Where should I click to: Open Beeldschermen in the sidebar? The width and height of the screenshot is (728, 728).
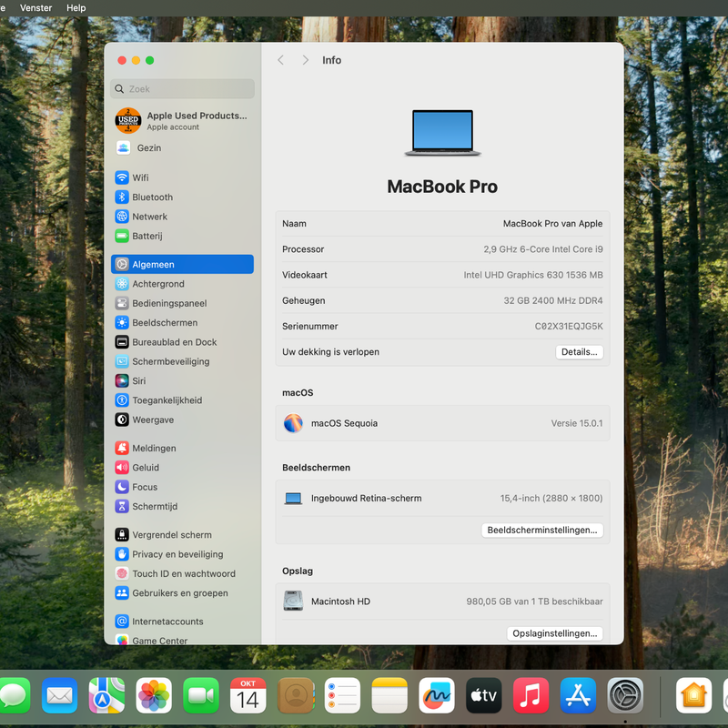(x=183, y=323)
